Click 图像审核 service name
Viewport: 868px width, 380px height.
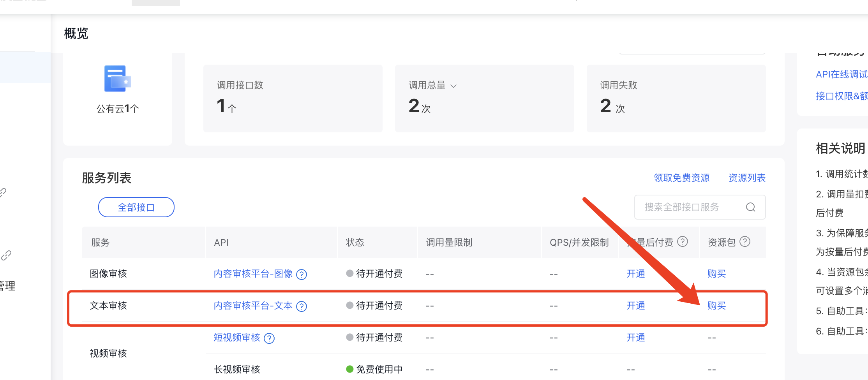[x=108, y=274]
